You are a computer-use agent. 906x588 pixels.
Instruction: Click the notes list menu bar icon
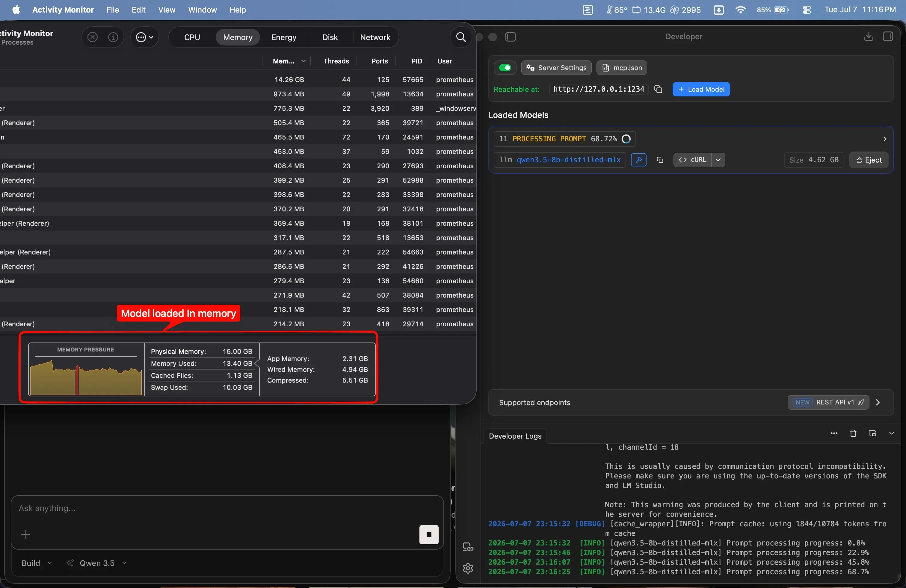pos(588,10)
